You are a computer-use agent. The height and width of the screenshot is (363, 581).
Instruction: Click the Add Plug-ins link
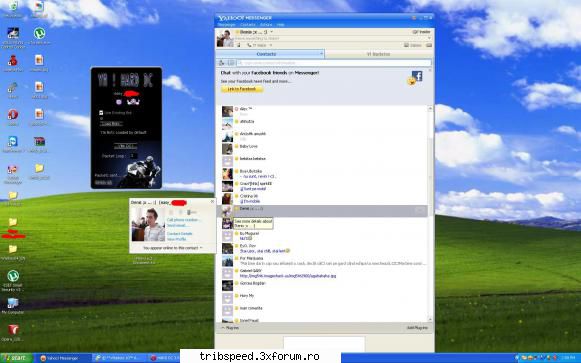pyautogui.click(x=417, y=328)
